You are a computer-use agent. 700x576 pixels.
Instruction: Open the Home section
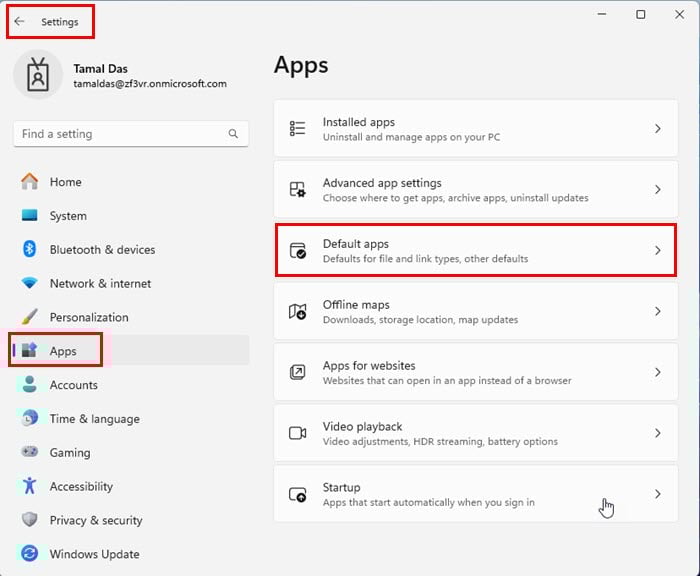tap(66, 182)
